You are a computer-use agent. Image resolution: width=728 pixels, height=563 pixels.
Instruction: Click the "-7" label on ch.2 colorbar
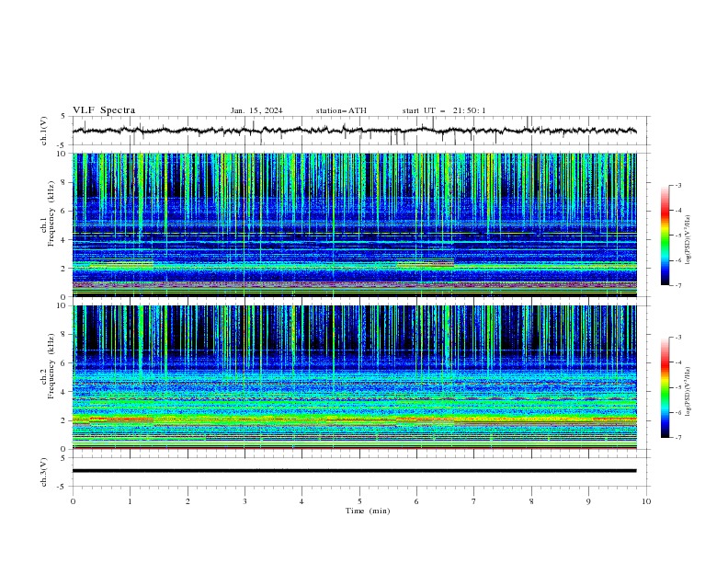click(677, 437)
